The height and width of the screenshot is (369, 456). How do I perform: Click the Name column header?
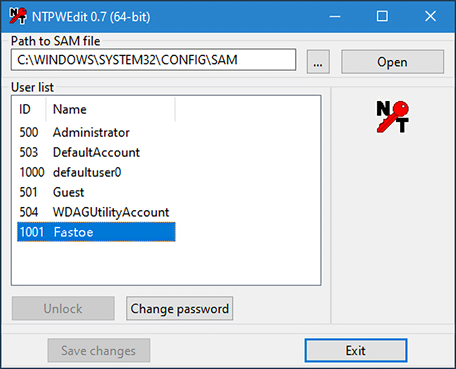pyautogui.click(x=110, y=109)
